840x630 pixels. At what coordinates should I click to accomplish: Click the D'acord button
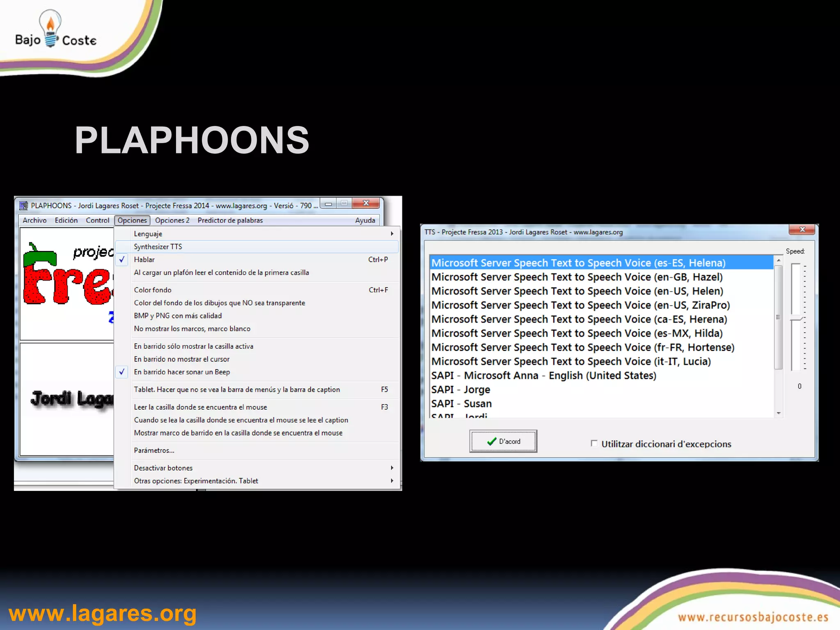point(503,441)
